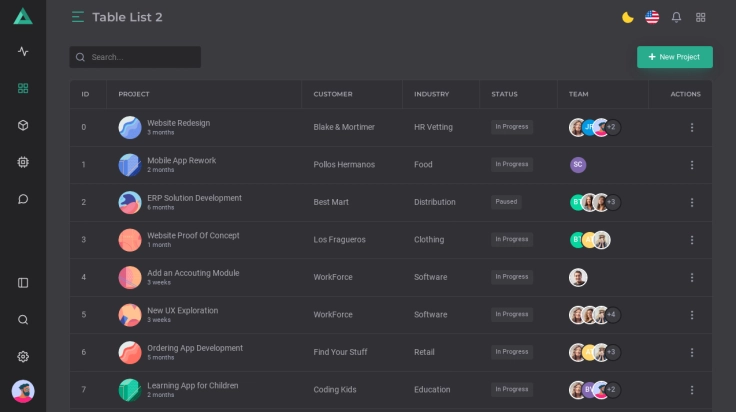Open the chip processor icon in sidebar
Screen dimensions: 736x412
click(x=23, y=162)
